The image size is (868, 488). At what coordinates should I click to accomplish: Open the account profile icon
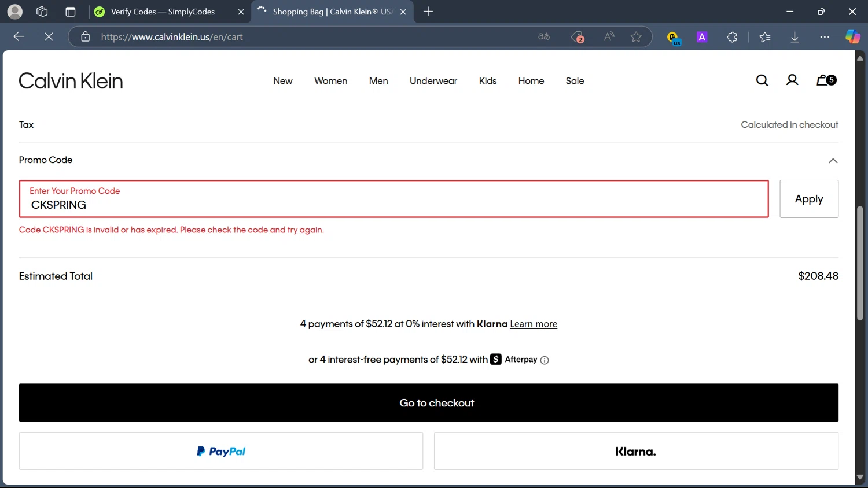click(792, 80)
